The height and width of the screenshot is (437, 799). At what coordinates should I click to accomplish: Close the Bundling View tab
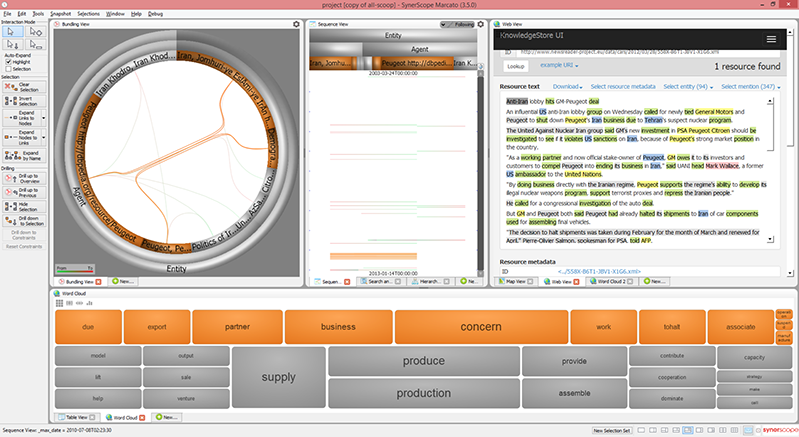pyautogui.click(x=98, y=282)
